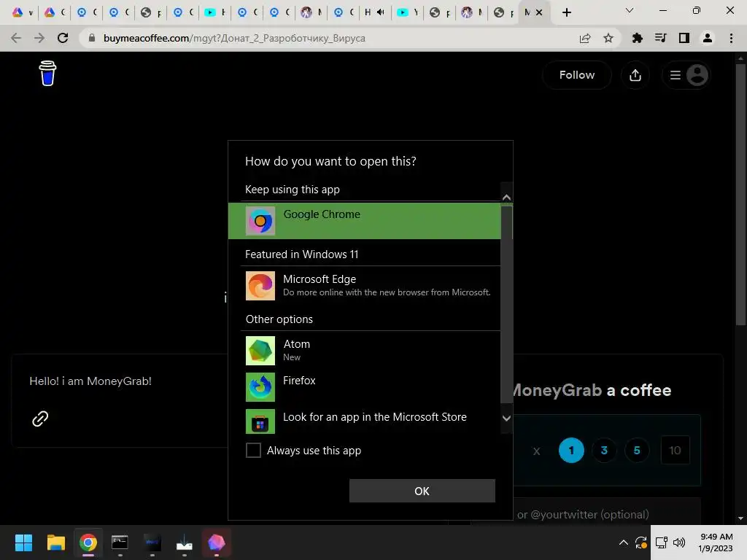Click the custom coffee count field showing 10
Viewport: 747px width, 560px height.
coord(675,450)
